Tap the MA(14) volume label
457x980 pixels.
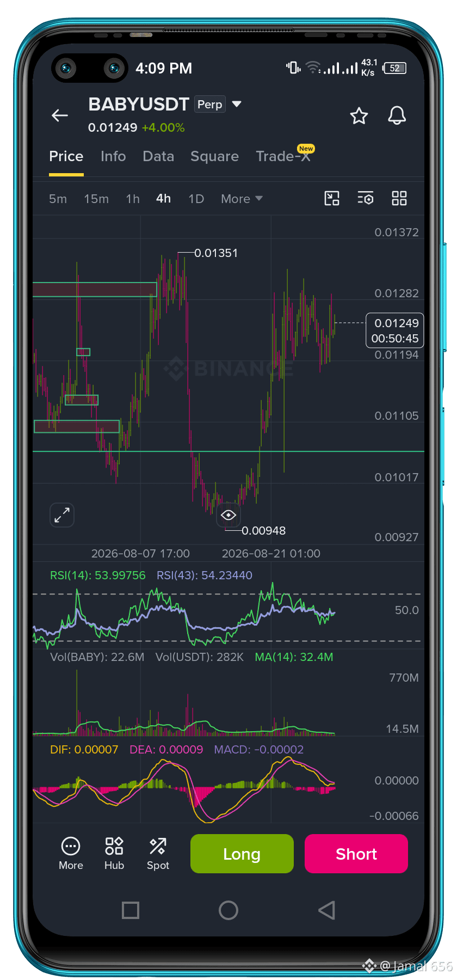[294, 657]
